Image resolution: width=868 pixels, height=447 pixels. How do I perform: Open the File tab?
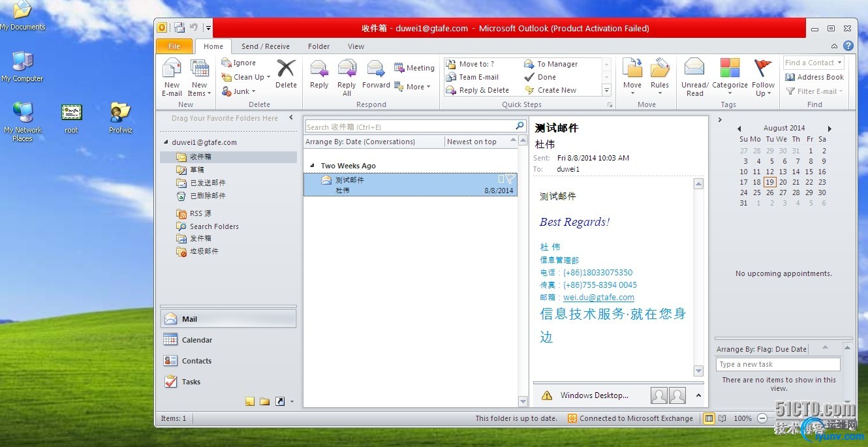pyautogui.click(x=174, y=46)
